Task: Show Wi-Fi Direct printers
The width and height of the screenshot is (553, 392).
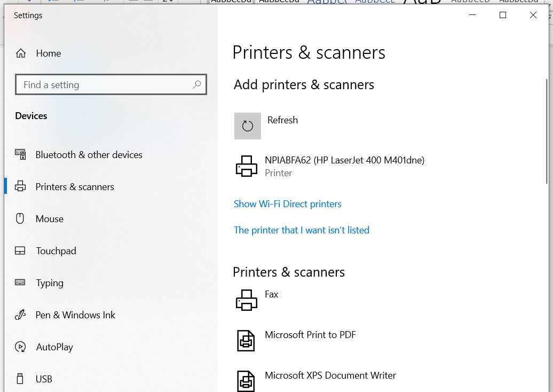Action: tap(287, 203)
